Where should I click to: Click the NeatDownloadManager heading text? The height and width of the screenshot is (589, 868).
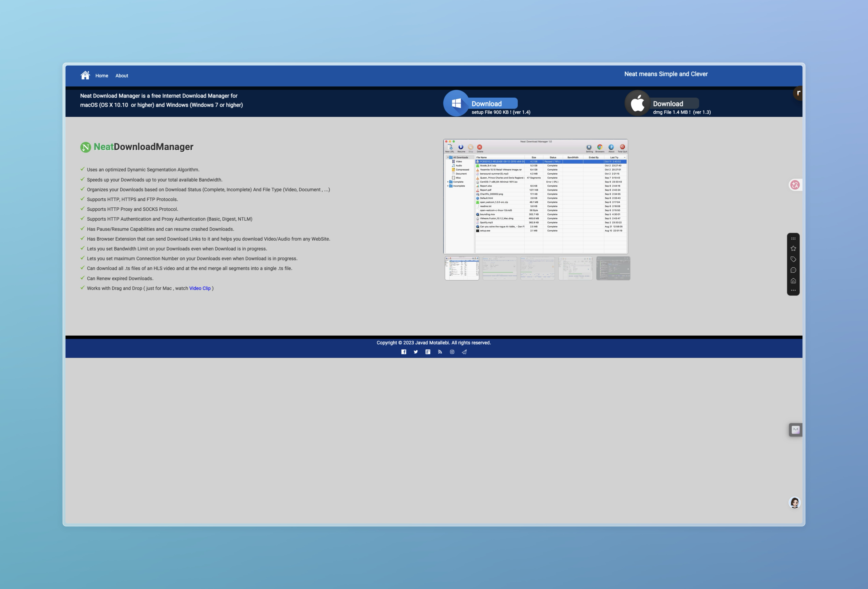pyautogui.click(x=143, y=147)
